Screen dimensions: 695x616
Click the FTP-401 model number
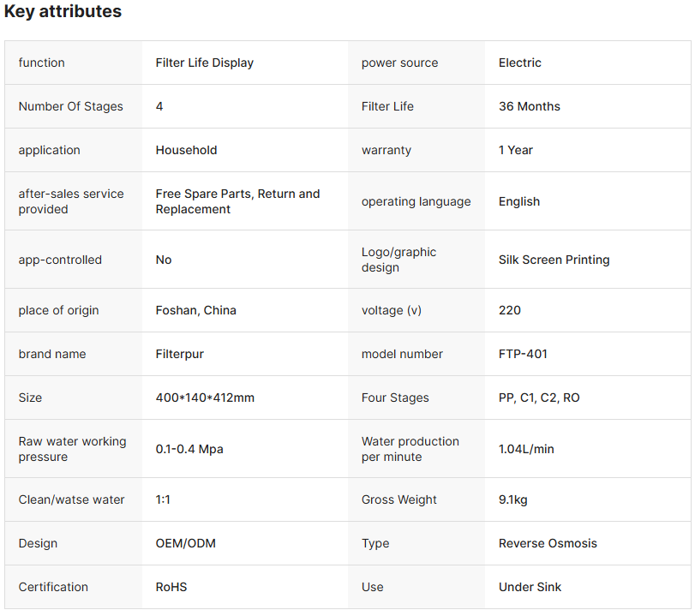(x=523, y=354)
